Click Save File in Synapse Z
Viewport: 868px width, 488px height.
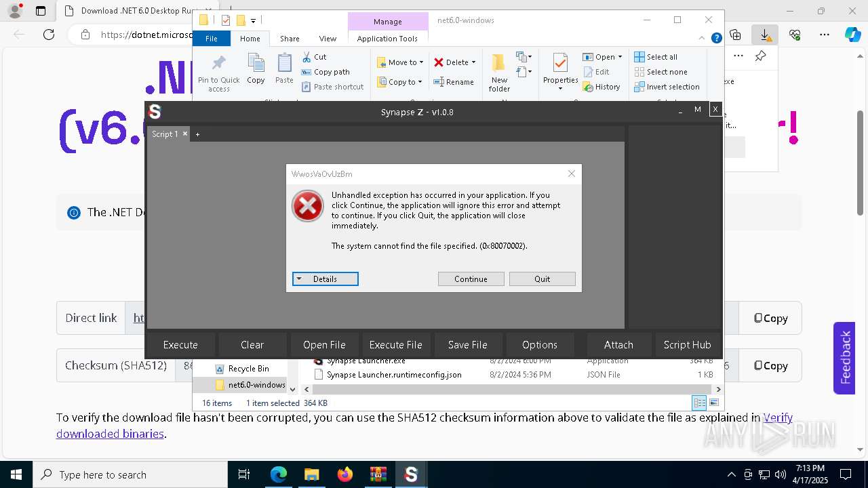tap(468, 344)
